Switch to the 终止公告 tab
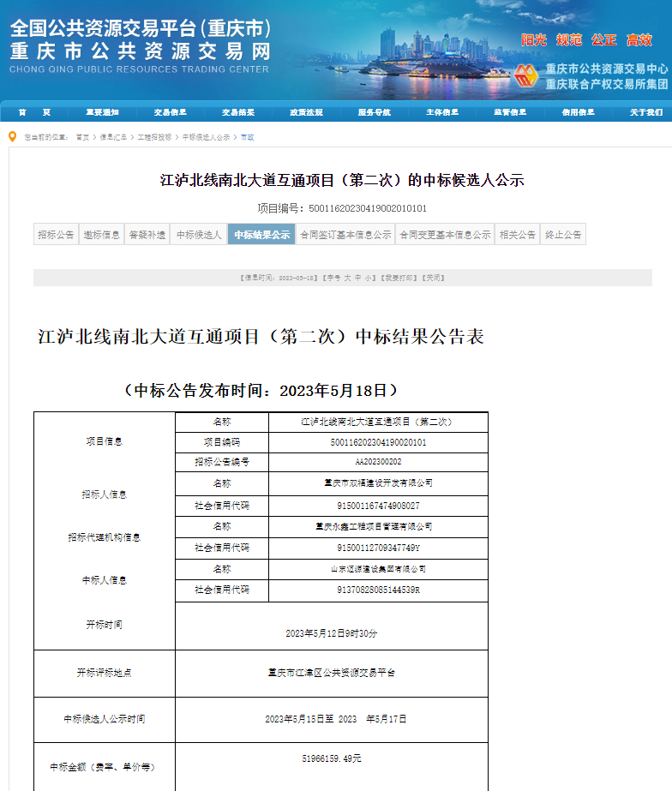This screenshot has width=672, height=791. [563, 235]
